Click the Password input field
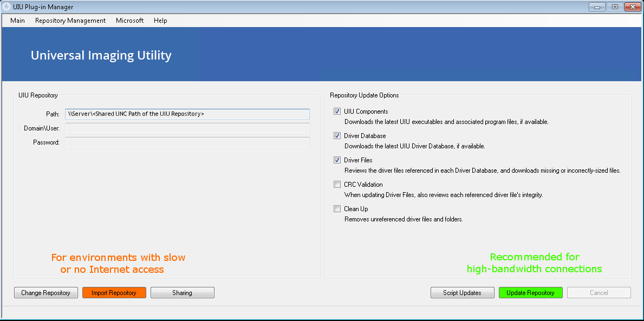 coord(187,142)
